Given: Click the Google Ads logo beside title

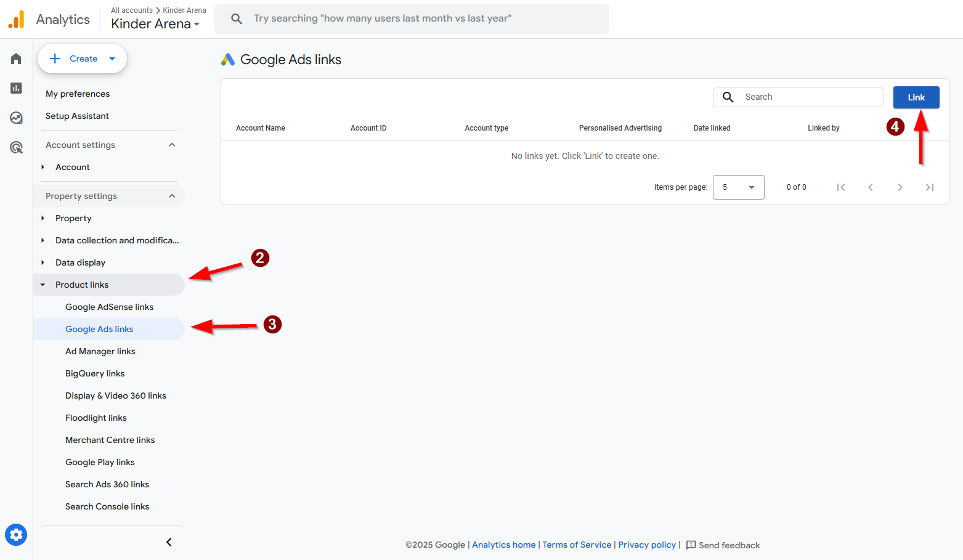Looking at the screenshot, I should point(228,60).
